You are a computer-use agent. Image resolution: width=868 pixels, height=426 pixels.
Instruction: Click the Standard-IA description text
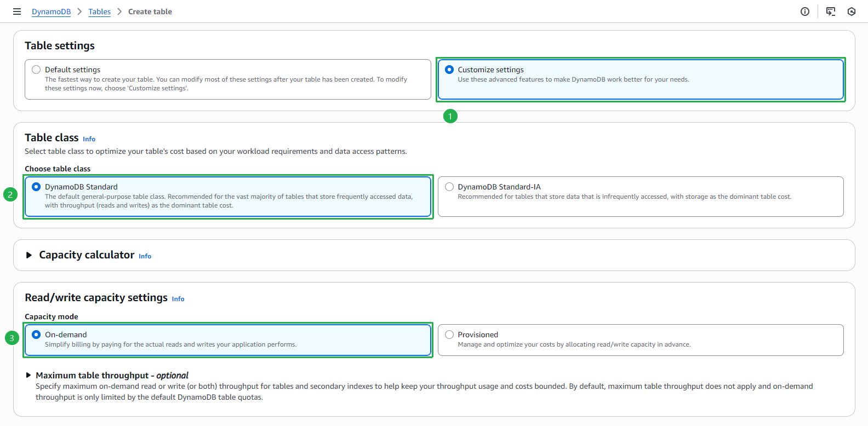[x=625, y=197]
